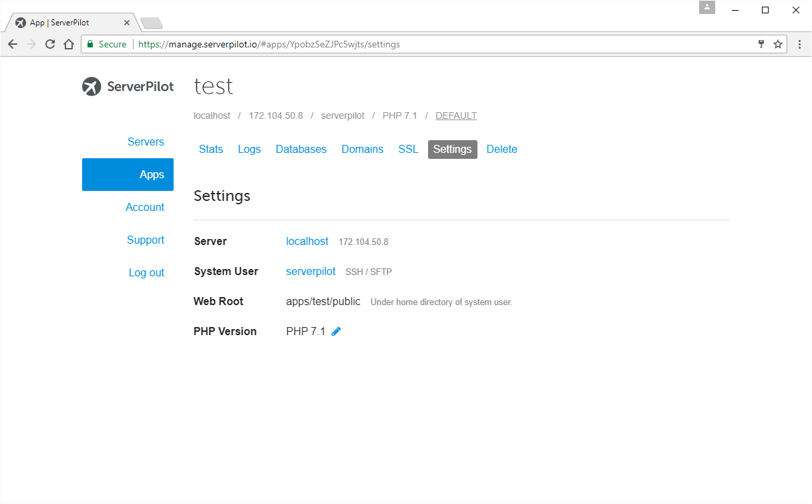
Task: Open the Stats tab
Action: pos(211,150)
